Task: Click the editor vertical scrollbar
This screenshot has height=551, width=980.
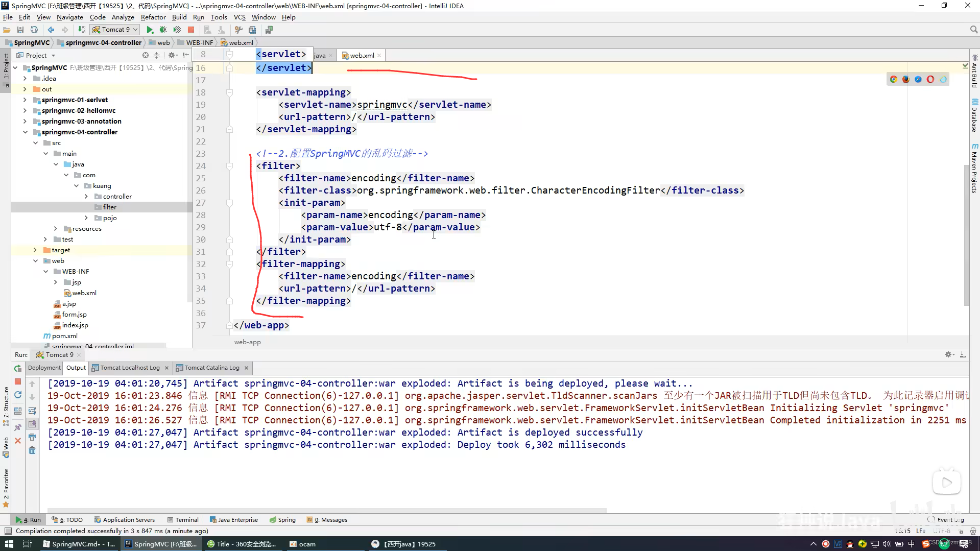Action: [x=966, y=235]
